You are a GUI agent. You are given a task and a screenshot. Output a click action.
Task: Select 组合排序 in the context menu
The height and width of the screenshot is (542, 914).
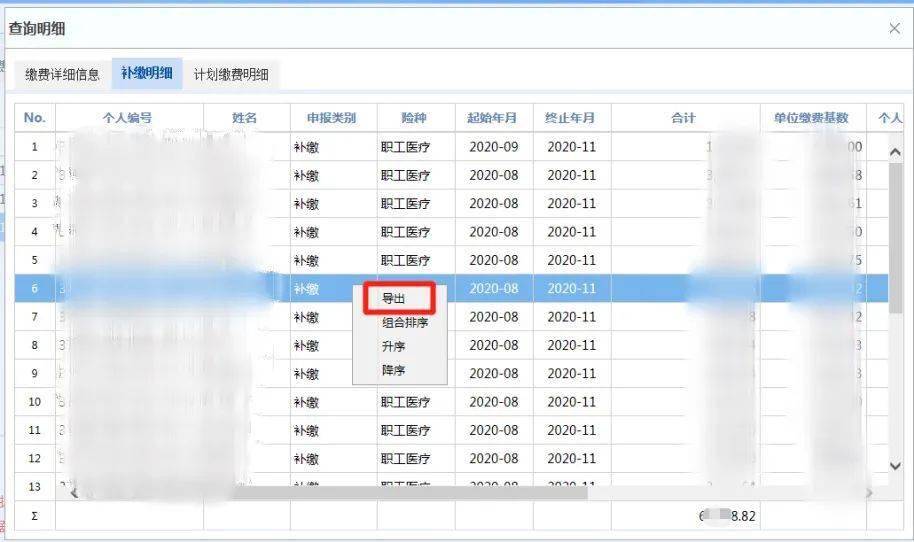pos(405,322)
